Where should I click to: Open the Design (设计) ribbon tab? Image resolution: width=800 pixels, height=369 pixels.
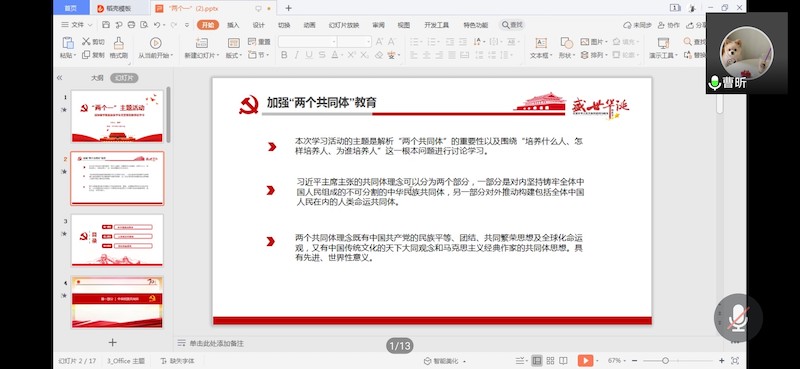click(259, 25)
